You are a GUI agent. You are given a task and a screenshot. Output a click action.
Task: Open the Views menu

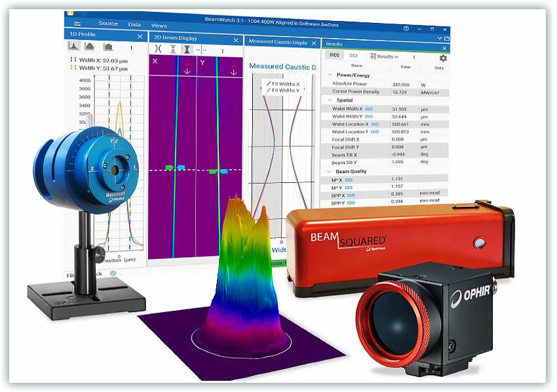159,26
